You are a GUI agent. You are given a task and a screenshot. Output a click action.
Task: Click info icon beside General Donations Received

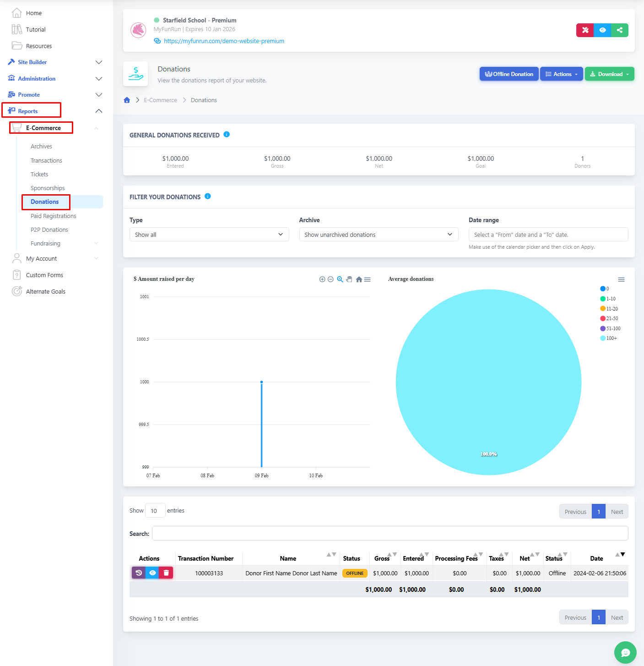(227, 135)
